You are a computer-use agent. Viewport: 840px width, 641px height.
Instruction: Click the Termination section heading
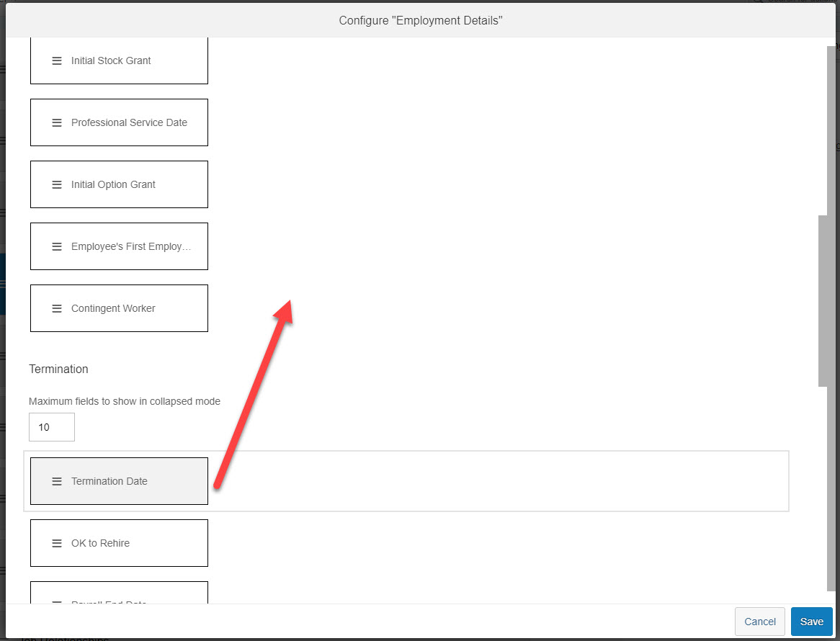pos(58,369)
